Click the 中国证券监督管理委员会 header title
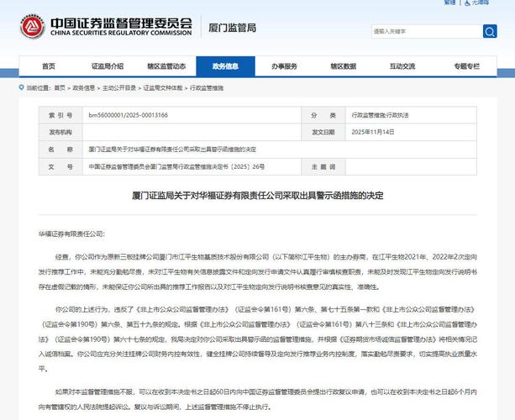 tap(122, 24)
